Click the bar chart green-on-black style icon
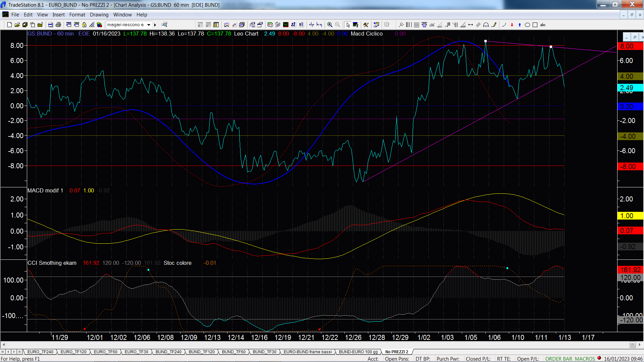 pyautogui.click(x=286, y=24)
